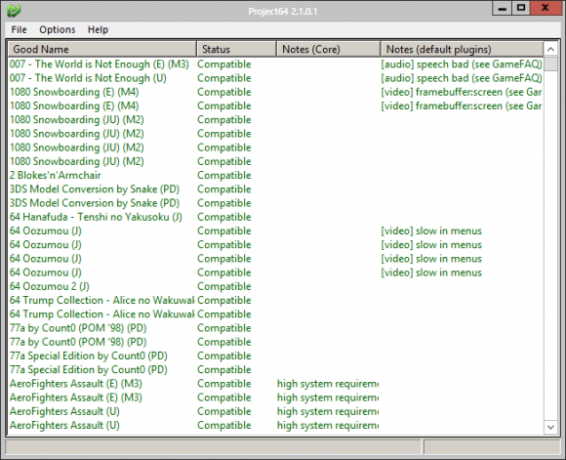The image size is (566, 460).
Task: Minimize the Project64 window
Action: click(502, 8)
